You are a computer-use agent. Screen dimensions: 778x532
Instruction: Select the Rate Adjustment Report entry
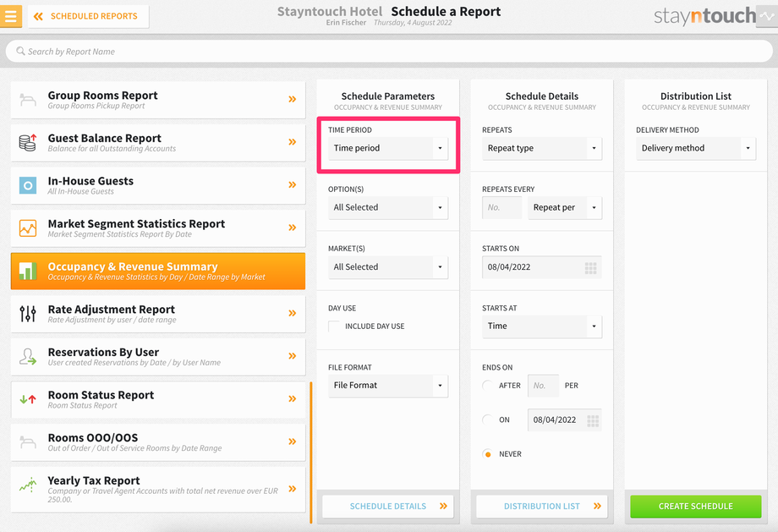click(x=158, y=314)
